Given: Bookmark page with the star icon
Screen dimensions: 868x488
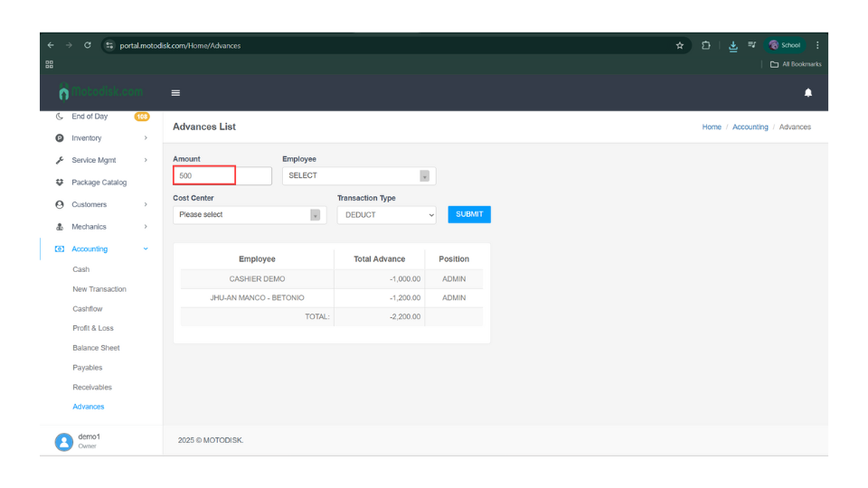Looking at the screenshot, I should click(680, 45).
